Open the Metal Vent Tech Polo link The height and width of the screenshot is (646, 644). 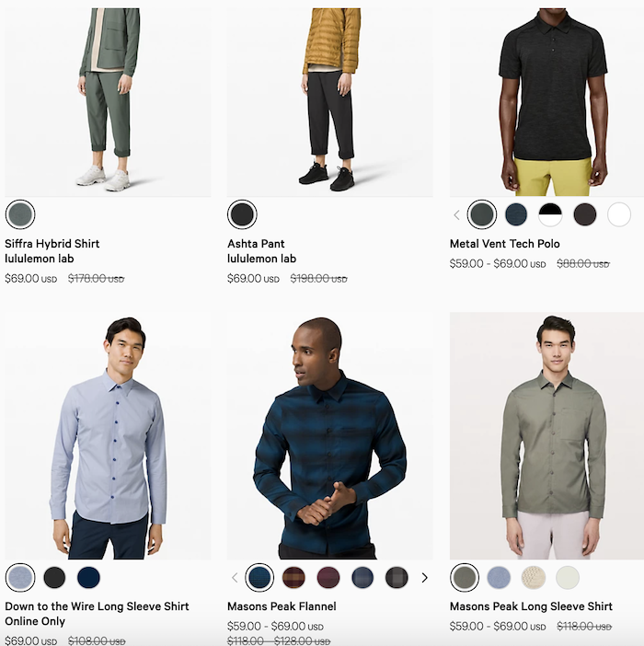click(504, 244)
